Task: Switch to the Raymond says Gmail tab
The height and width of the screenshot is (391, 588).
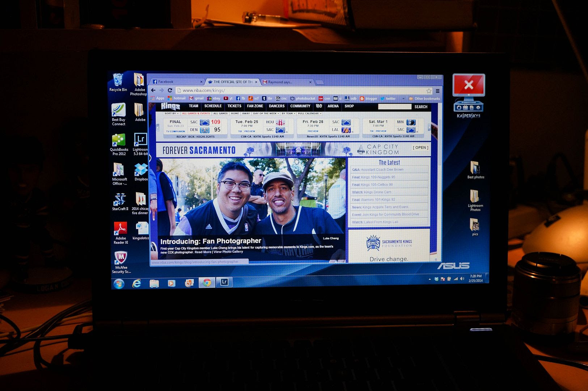Action: [287, 82]
